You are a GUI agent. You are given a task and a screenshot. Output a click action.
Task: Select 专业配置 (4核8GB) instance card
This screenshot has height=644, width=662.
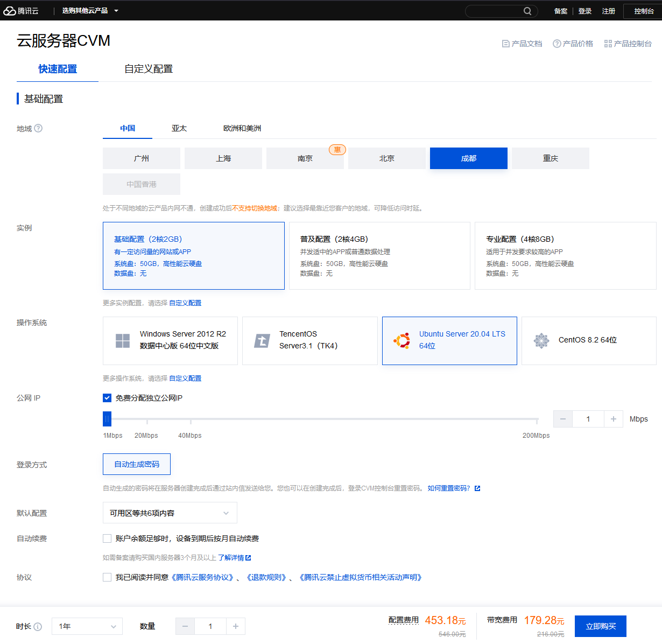[566, 256]
